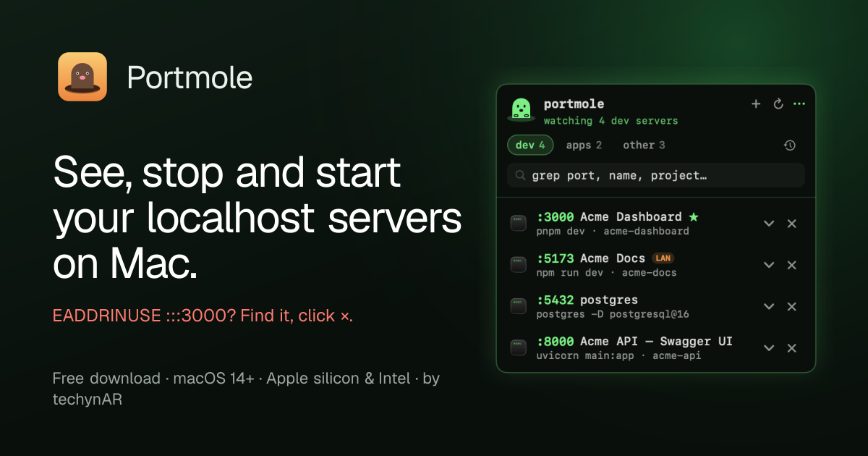
Task: Click the "npm run dev · acme-docs" text
Action: click(x=607, y=273)
